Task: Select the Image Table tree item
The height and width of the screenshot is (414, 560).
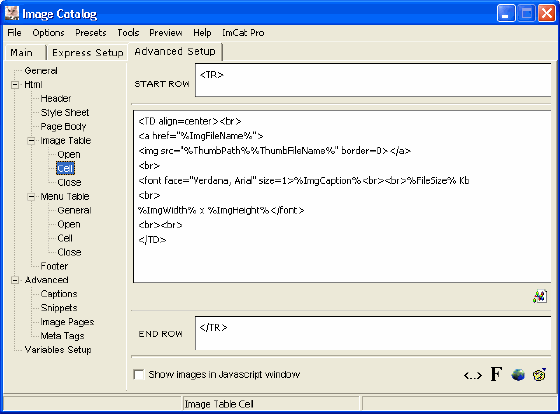Action: 66,140
